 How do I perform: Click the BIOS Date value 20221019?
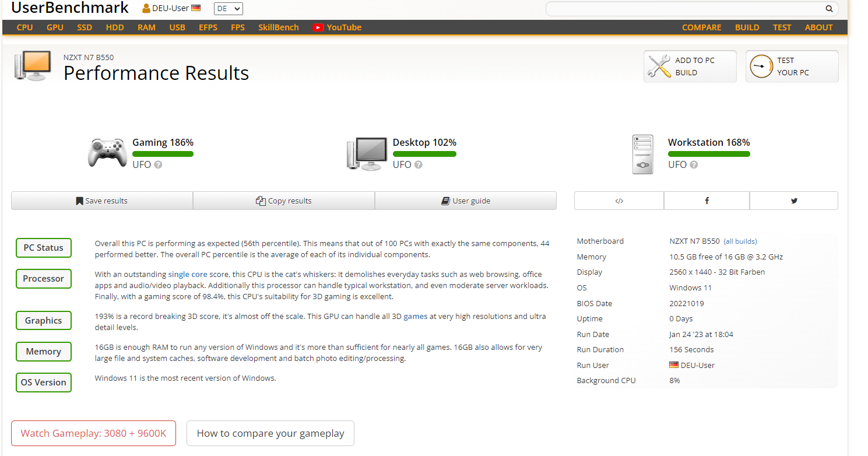(687, 304)
